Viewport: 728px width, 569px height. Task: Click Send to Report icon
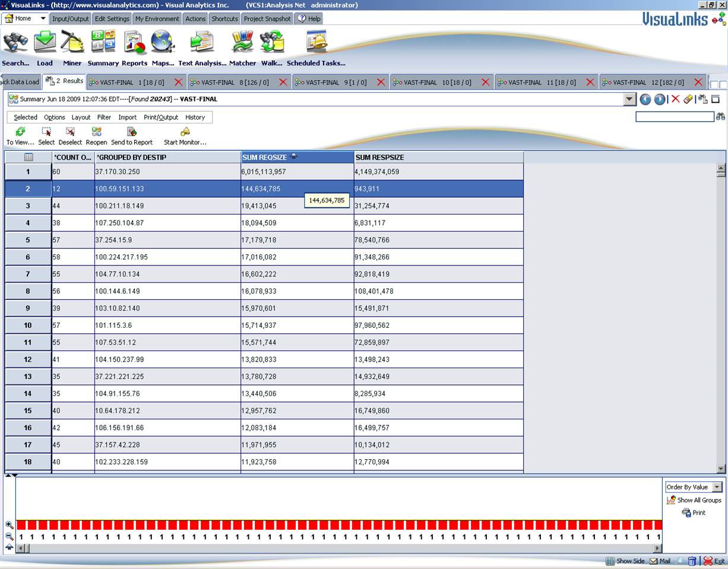point(132,132)
